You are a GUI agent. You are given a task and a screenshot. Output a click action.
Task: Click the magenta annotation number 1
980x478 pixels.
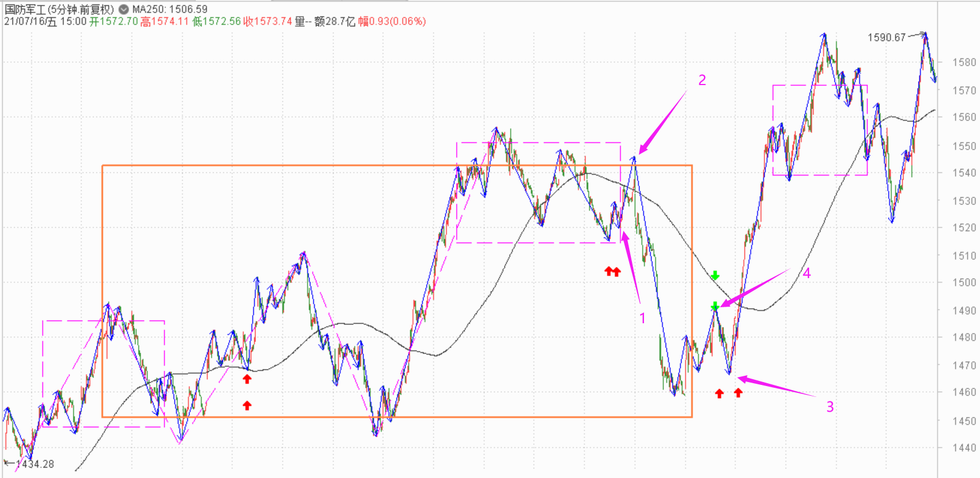click(642, 318)
